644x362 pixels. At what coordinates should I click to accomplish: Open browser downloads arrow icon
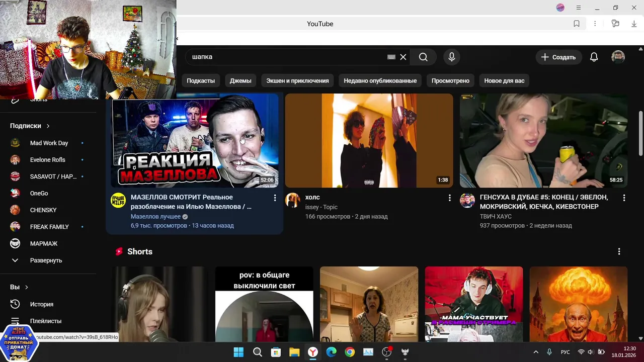pos(634,24)
